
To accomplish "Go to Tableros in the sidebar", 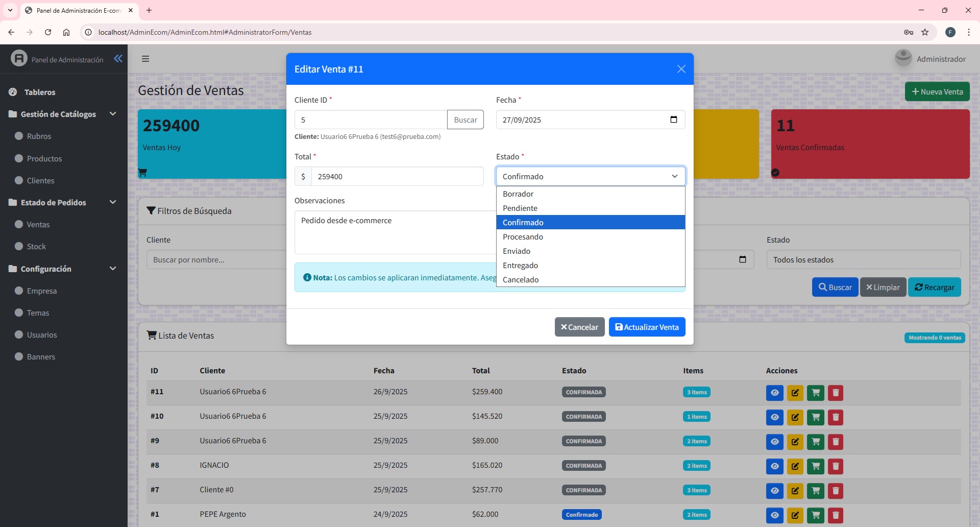I will (x=40, y=92).
